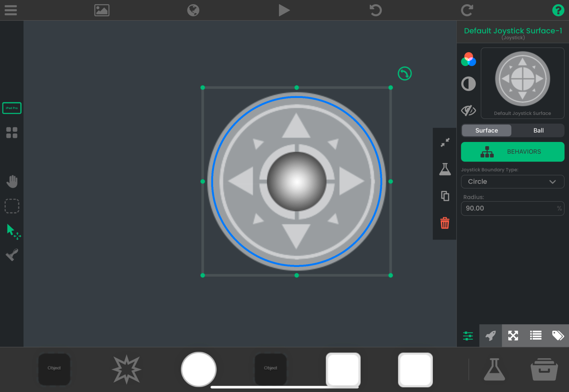
Task: Toggle the opacity half-circle icon
Action: click(x=468, y=84)
